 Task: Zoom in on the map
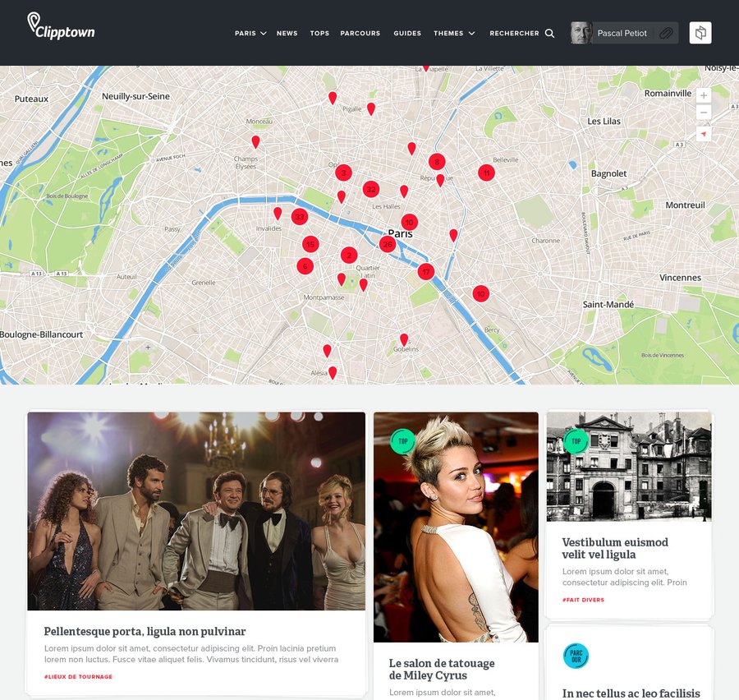pos(704,96)
